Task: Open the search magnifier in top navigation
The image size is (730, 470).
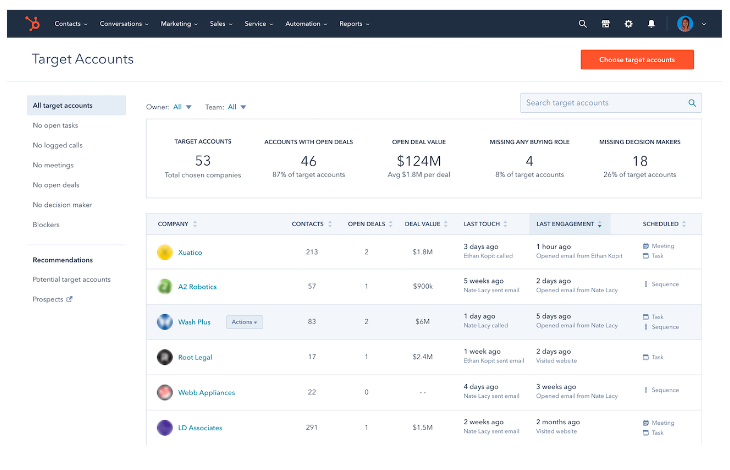Action: (582, 24)
